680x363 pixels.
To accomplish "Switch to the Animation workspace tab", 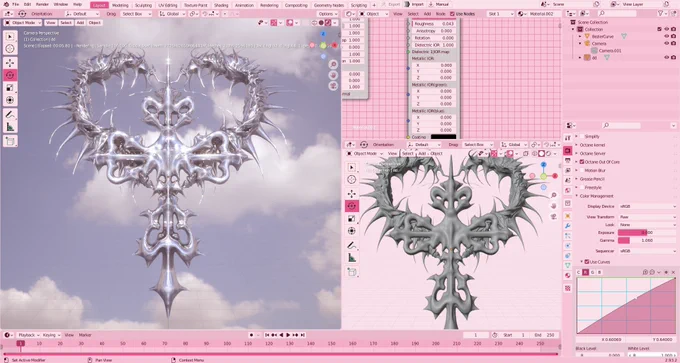I will click(x=244, y=5).
